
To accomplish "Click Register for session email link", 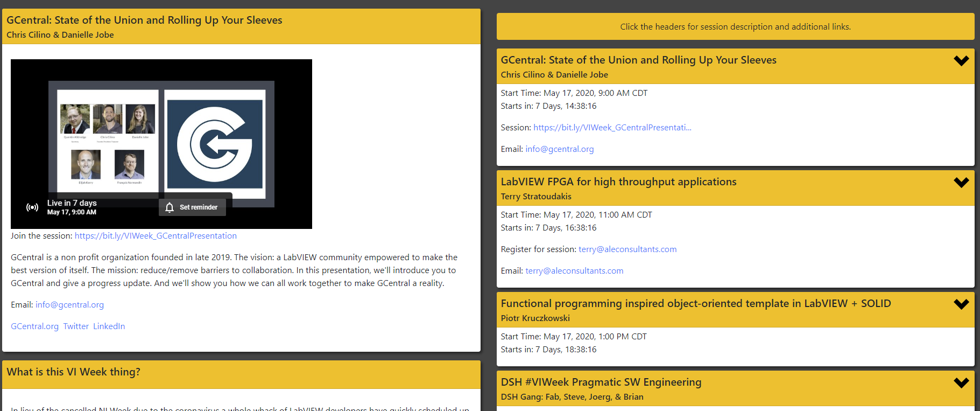I will pos(628,249).
